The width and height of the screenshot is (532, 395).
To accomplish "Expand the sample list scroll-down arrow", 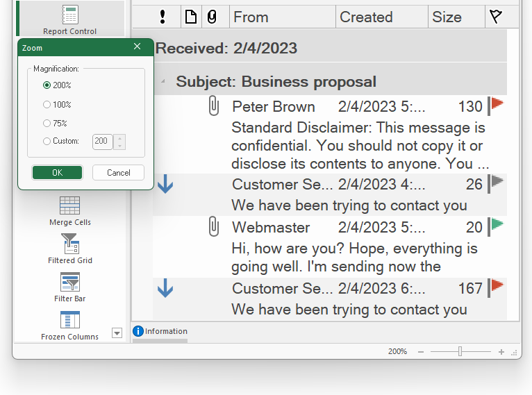I will coord(117,333).
